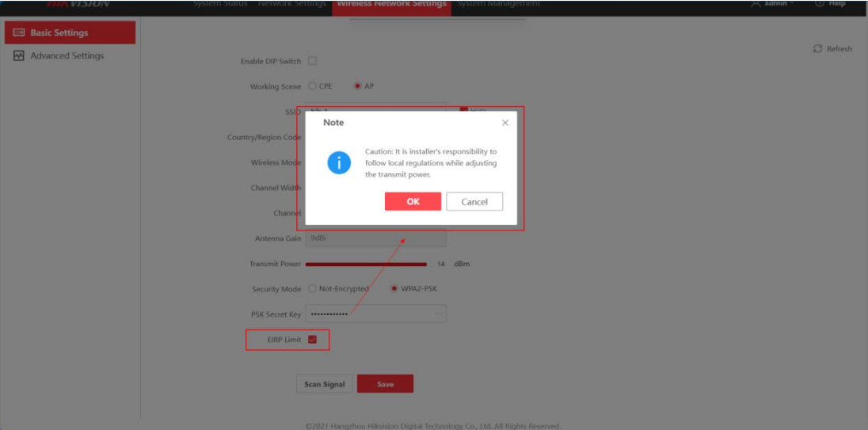Select the WPA2-PSK security mode

pyautogui.click(x=394, y=289)
